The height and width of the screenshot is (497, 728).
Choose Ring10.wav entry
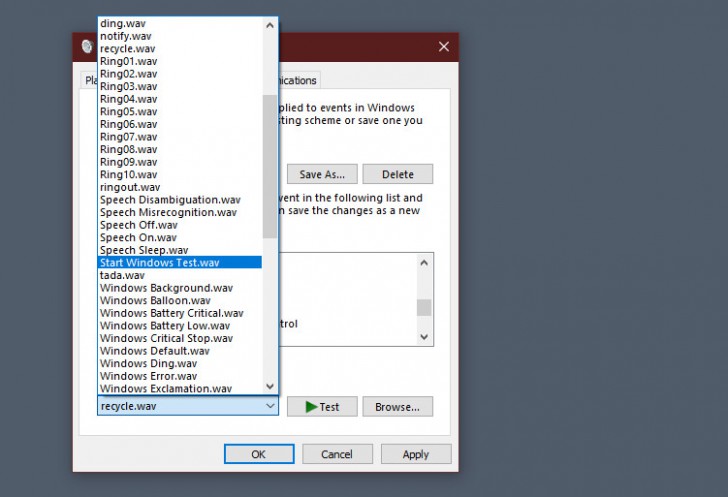(x=180, y=174)
